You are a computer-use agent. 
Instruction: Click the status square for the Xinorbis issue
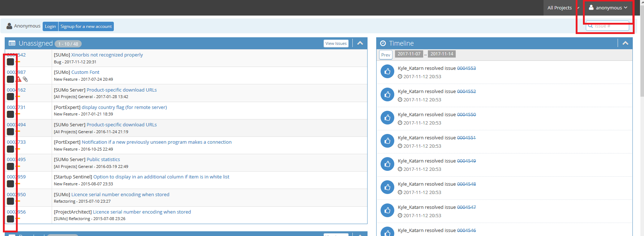10,62
